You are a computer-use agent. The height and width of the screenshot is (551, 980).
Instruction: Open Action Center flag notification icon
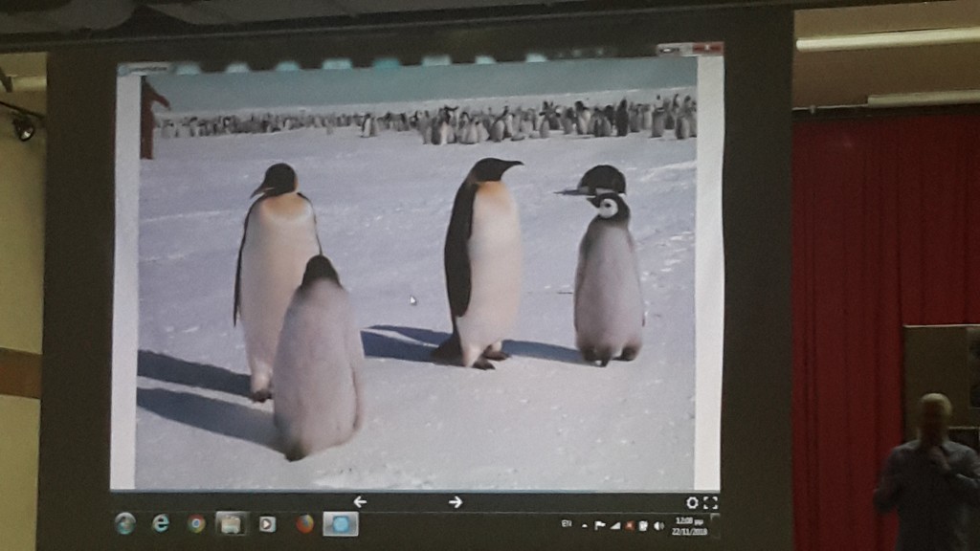tap(600, 525)
